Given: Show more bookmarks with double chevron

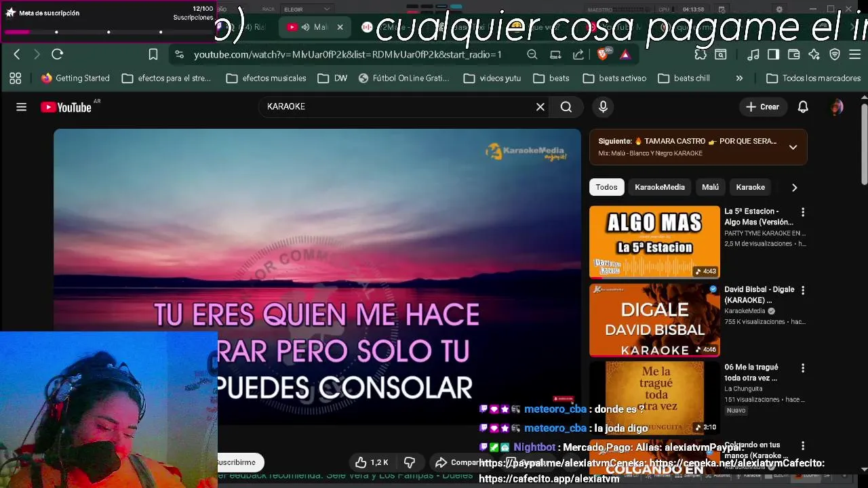Looking at the screenshot, I should pos(739,78).
